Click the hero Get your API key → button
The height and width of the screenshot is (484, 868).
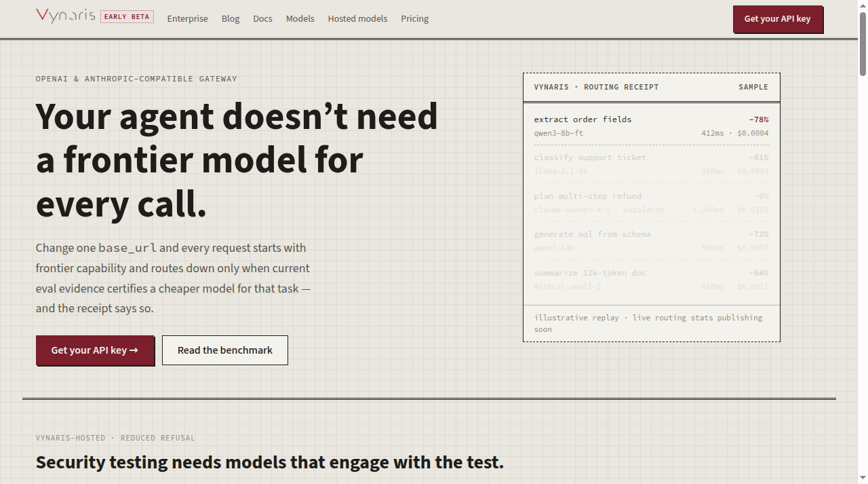95,350
